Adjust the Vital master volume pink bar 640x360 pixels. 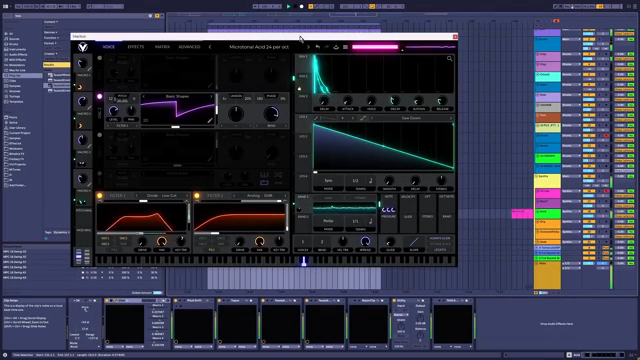(375, 47)
